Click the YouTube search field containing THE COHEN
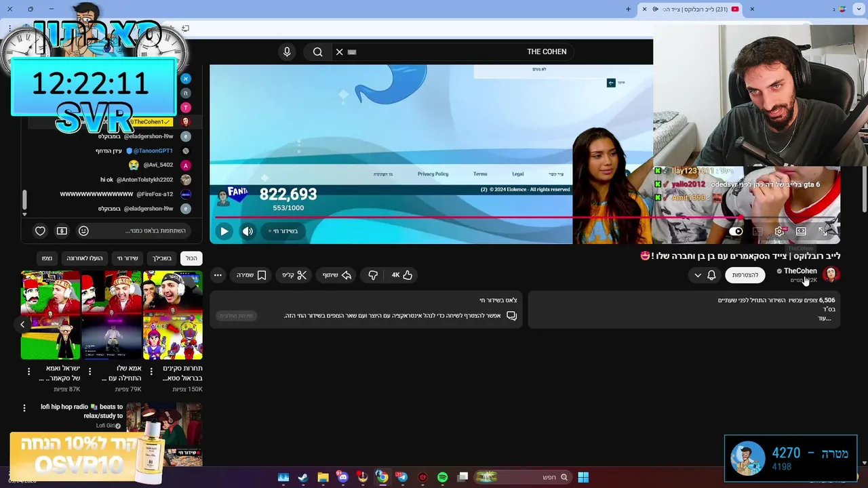This screenshot has width=868, height=488. [x=454, y=52]
